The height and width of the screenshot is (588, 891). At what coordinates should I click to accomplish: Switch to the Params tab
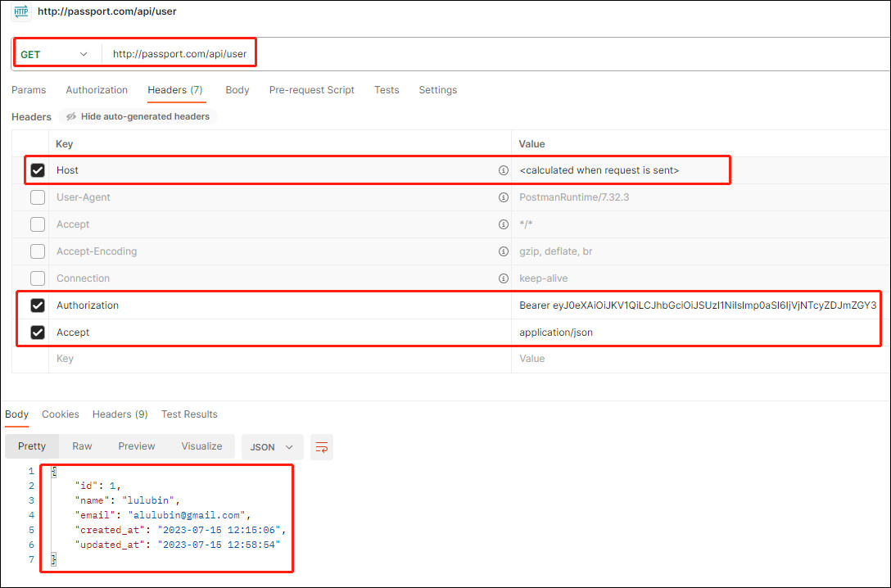[x=29, y=90]
